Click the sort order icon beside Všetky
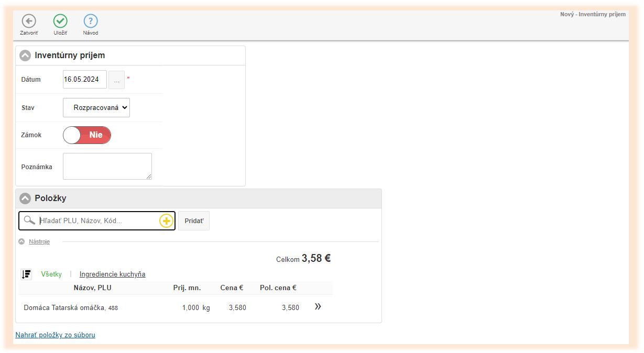The image size is (644, 353). point(26,274)
